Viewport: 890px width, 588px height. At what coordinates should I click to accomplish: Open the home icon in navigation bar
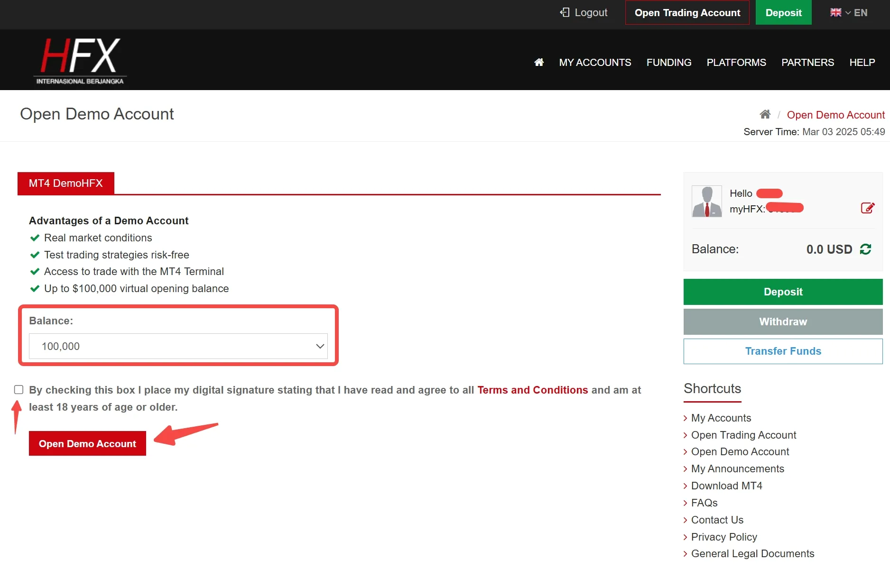[x=539, y=62]
